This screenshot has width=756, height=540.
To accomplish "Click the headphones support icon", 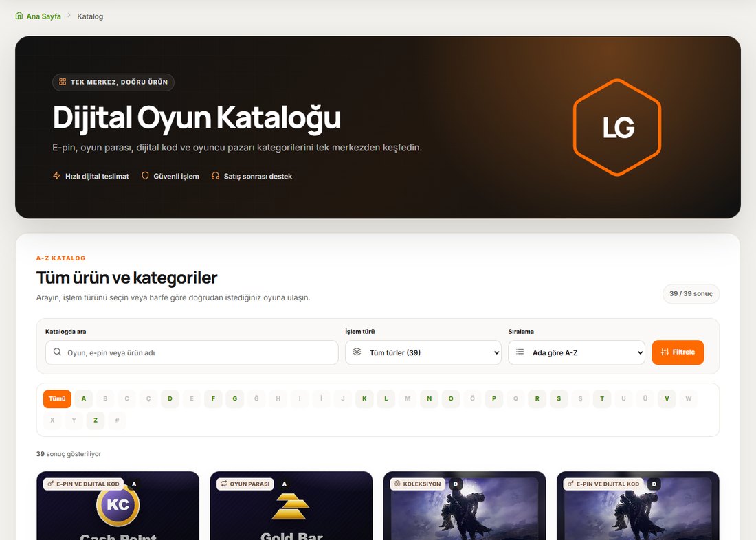I will (x=216, y=176).
